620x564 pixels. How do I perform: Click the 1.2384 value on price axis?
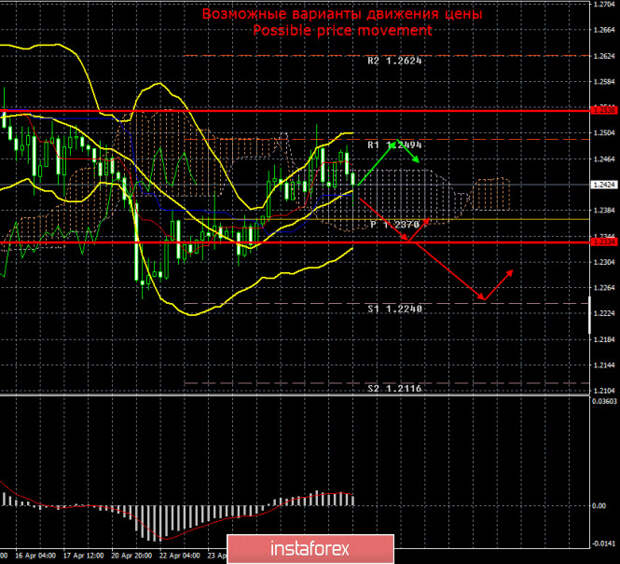604,210
